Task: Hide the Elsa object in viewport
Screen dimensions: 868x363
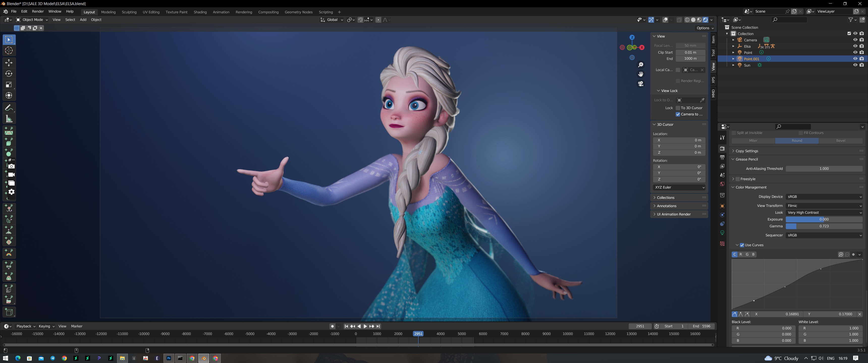Action: [x=855, y=46]
